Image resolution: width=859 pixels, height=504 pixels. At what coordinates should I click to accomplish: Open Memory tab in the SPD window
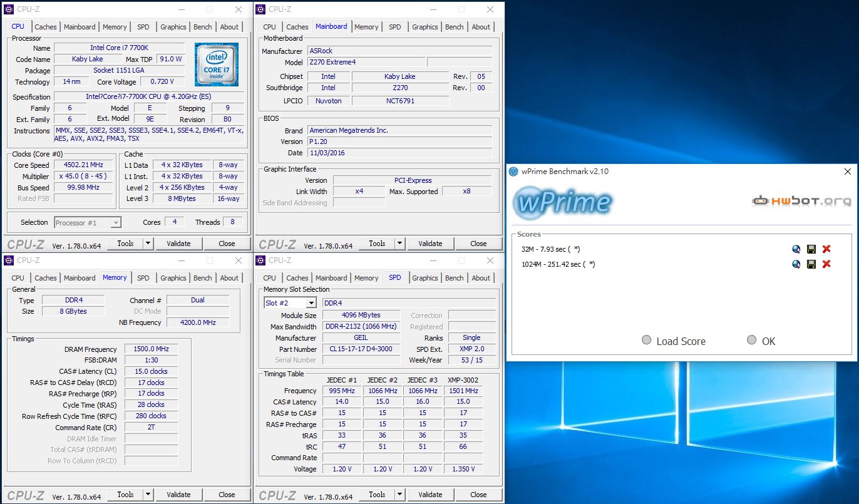366,278
